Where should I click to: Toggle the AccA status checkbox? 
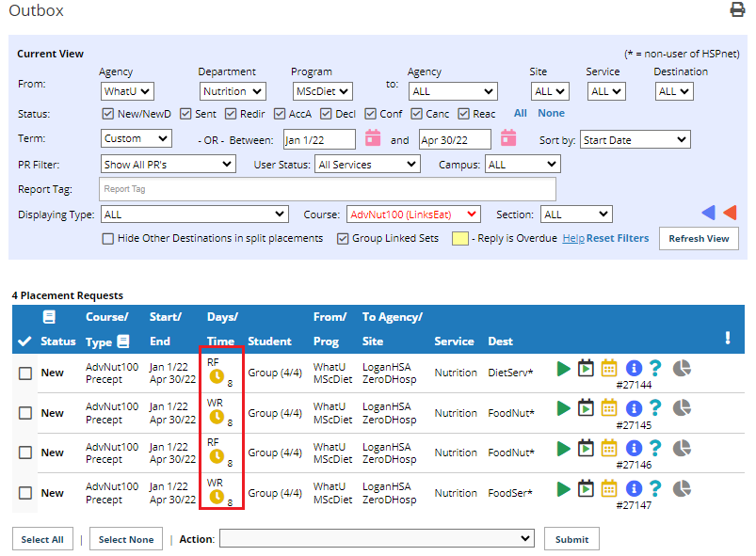280,114
